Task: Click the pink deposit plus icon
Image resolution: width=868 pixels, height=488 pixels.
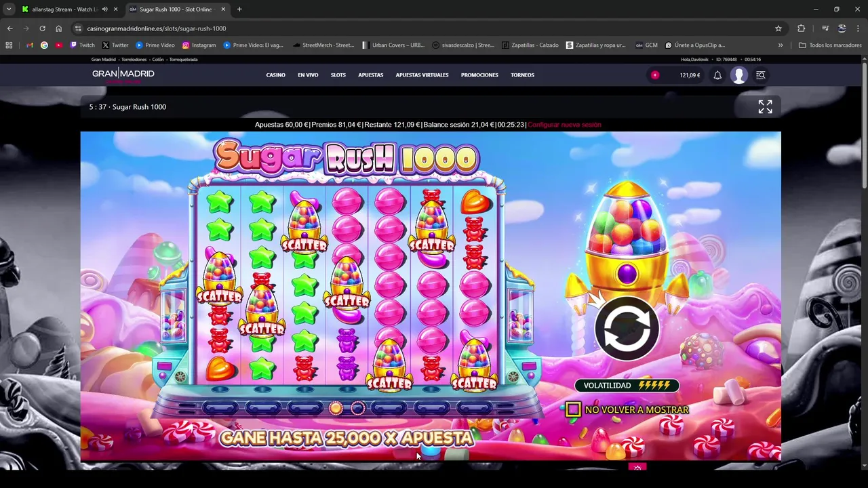Action: (x=655, y=75)
